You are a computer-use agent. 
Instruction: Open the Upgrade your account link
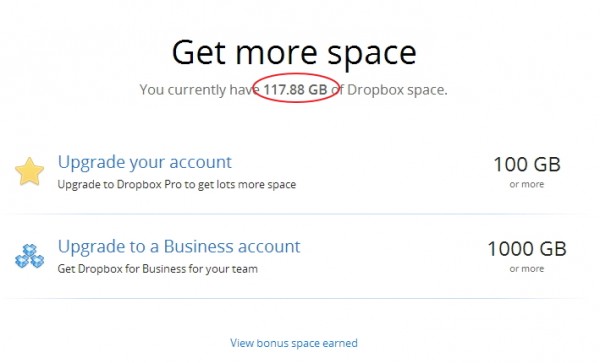[145, 163]
